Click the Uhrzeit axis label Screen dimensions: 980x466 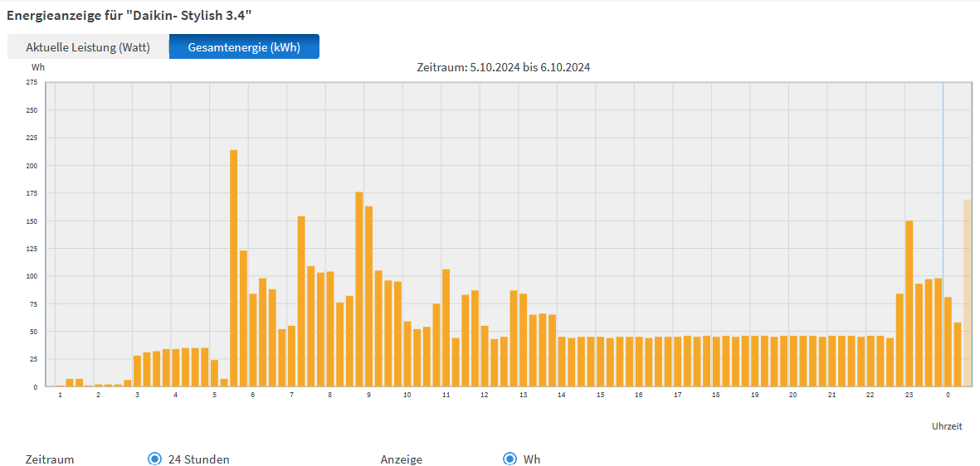tap(947, 426)
